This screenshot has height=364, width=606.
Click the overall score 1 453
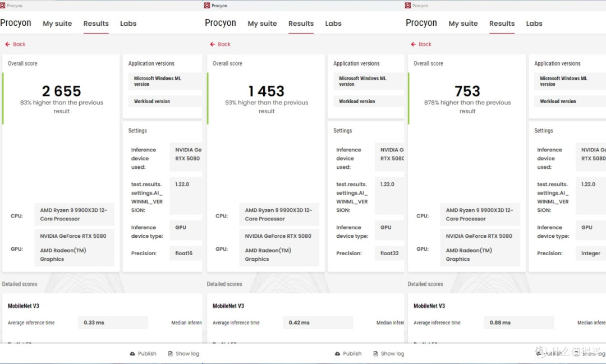point(267,91)
